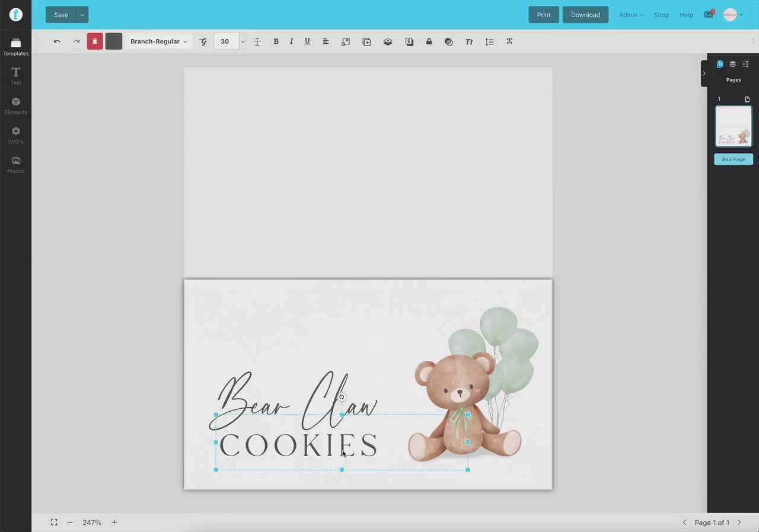
Task: Open the Branch-Regular font dropdown
Action: 158,41
